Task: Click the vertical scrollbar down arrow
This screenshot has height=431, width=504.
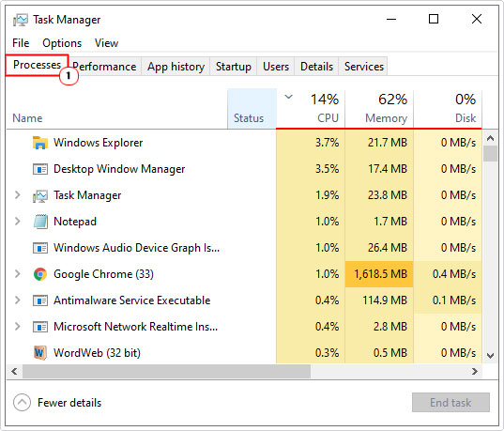Action: (490, 356)
